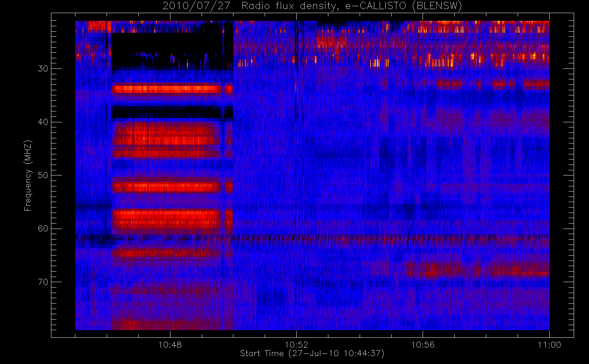Click the 70 MHz frequency tick label

[43, 282]
